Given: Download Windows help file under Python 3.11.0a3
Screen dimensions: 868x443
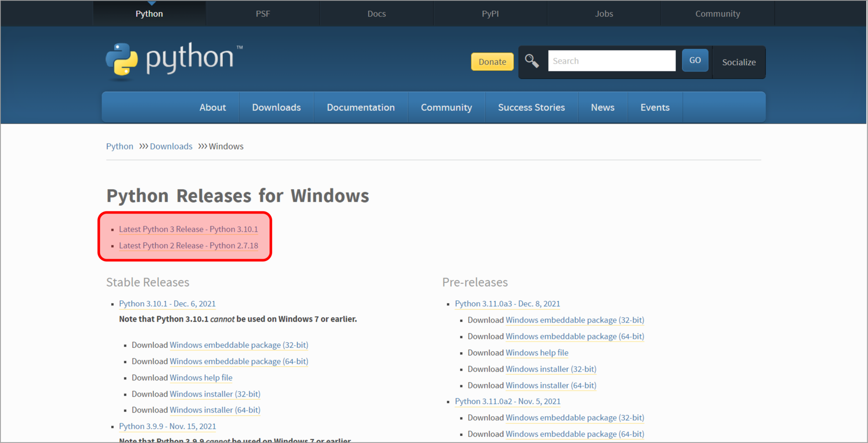Looking at the screenshot, I should [x=537, y=353].
